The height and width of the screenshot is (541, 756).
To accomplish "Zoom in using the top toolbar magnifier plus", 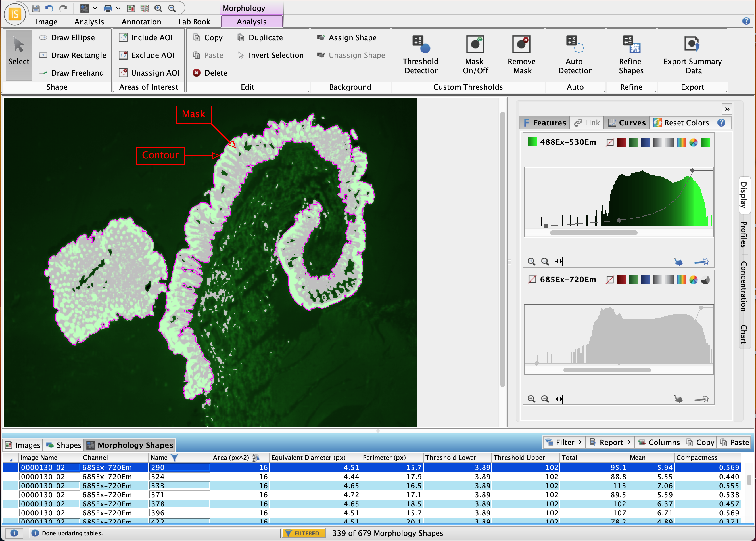I will click(158, 8).
